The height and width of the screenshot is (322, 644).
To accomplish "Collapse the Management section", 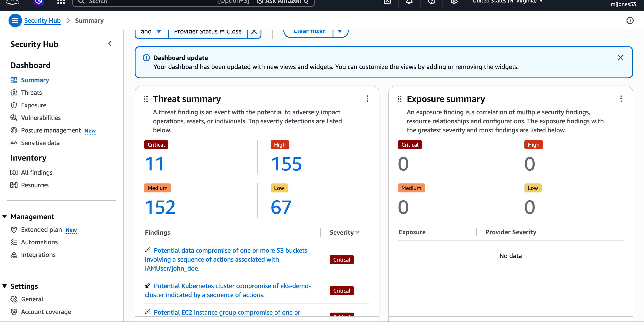I will pos(4,216).
